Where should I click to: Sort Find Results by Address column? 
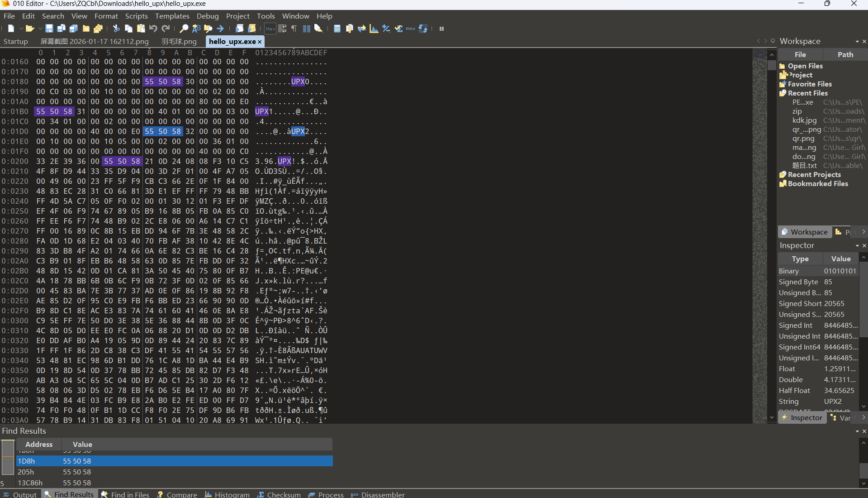[38, 444]
